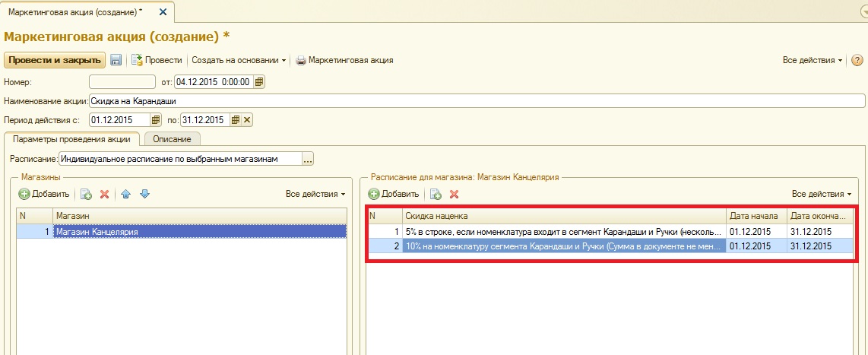The image size is (868, 355).
Task: Click ellipsis button next to Расписание field
Action: [308, 159]
